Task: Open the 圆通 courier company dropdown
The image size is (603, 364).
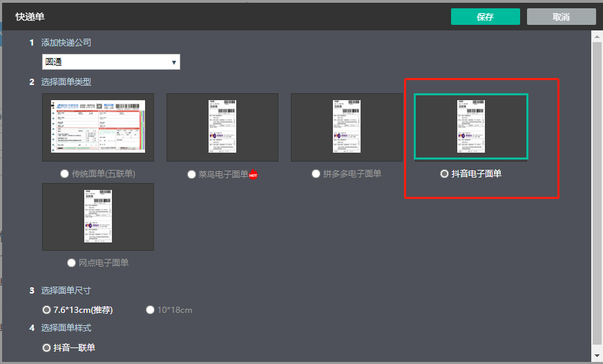Action: pos(111,62)
